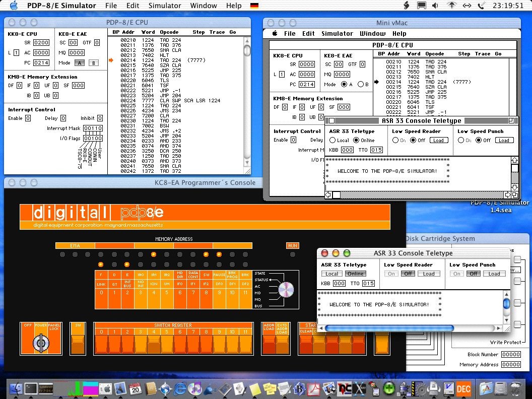Click the CPU disassembly scroll down arrow
The width and height of the screenshot is (532, 399).
click(247, 163)
